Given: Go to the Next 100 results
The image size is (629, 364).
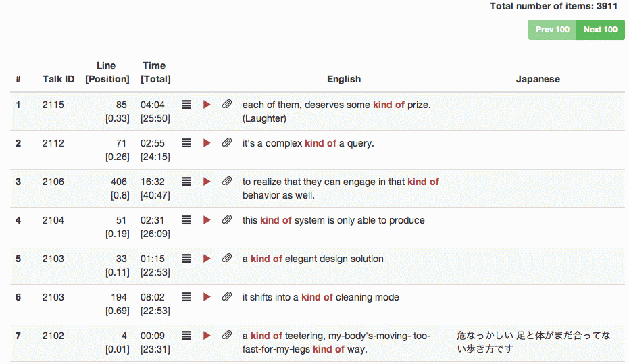Looking at the screenshot, I should pyautogui.click(x=600, y=30).
